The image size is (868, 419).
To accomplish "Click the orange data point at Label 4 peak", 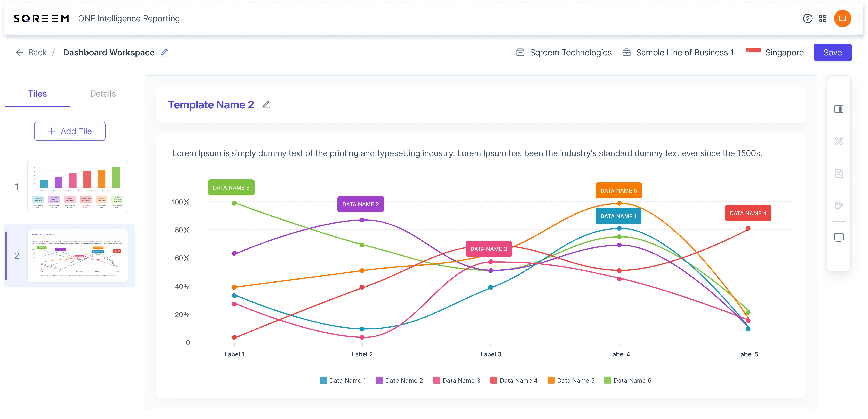I will click(x=619, y=203).
